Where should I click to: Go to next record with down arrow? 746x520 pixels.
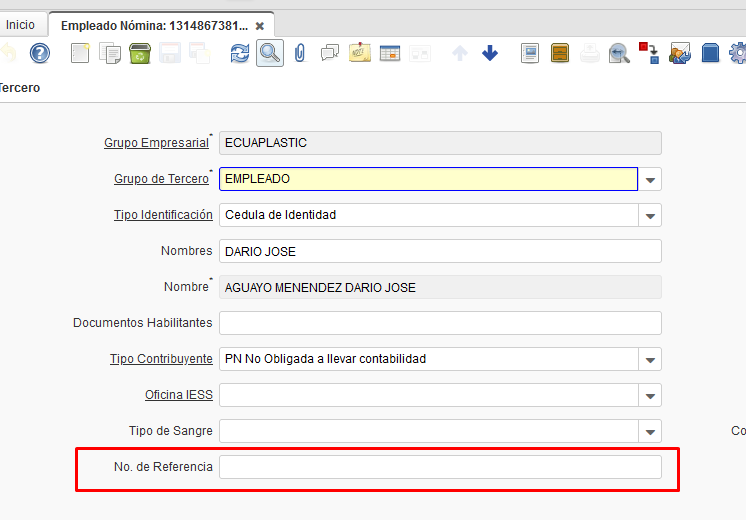[490, 53]
